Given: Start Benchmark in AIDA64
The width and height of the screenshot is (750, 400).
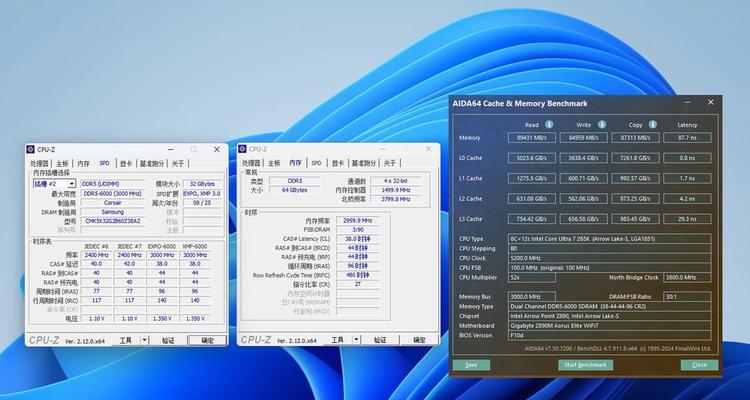Looking at the screenshot, I should point(585,365).
